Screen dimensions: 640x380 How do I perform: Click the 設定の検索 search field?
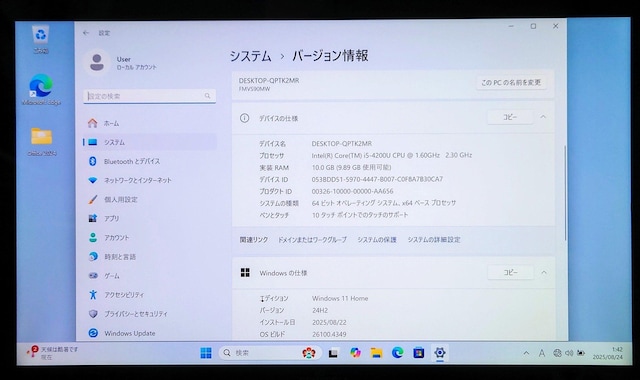point(149,96)
